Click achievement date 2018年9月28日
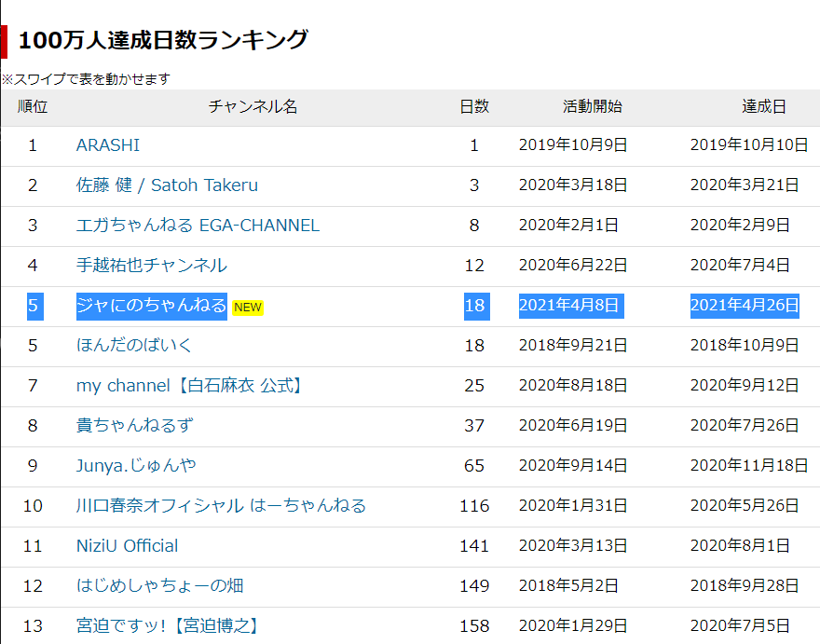Viewport: 820px width, 644px height. [x=745, y=586]
